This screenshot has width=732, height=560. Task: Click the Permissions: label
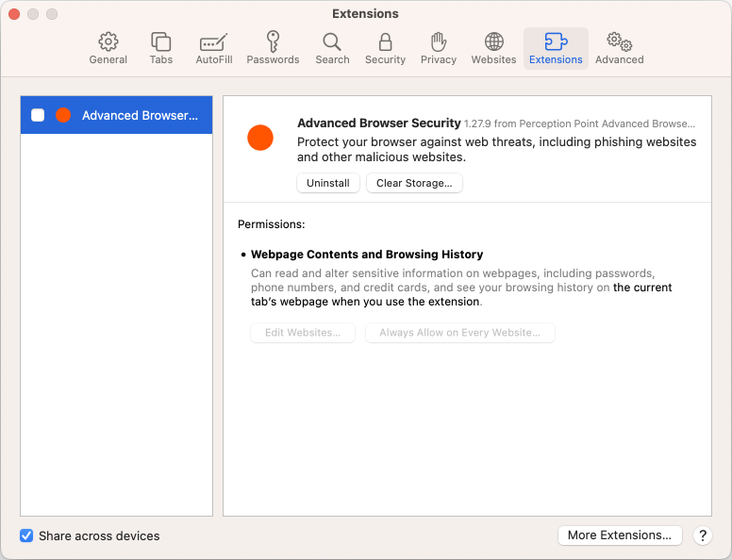272,224
